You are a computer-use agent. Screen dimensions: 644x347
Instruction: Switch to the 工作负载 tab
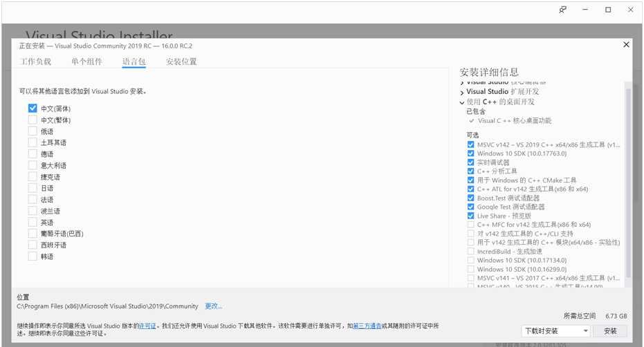pos(36,62)
